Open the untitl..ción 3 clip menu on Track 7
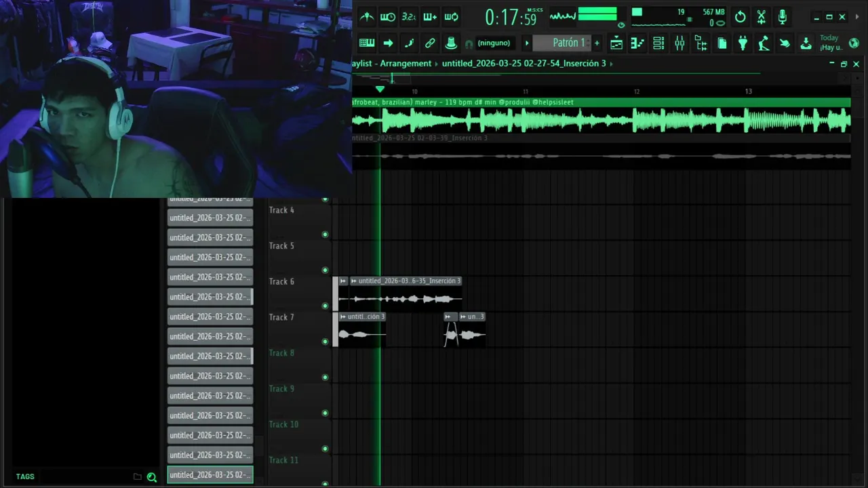868x488 pixels. [x=343, y=317]
